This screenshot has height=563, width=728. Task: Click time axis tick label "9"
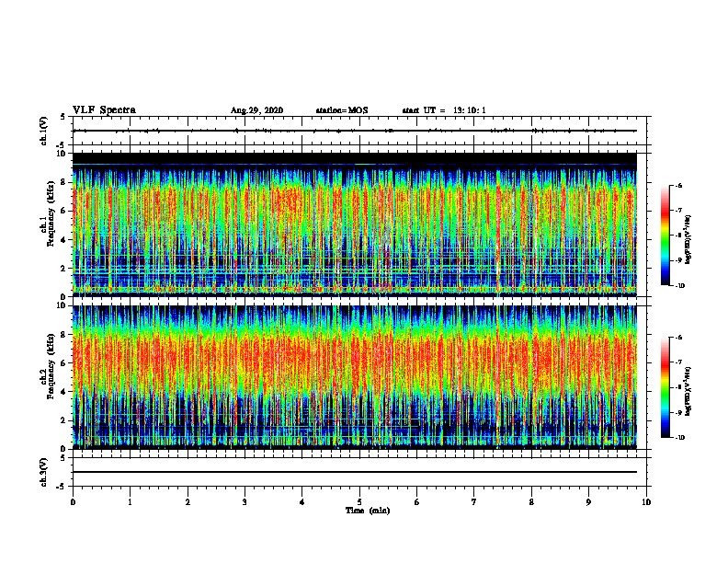(x=588, y=502)
